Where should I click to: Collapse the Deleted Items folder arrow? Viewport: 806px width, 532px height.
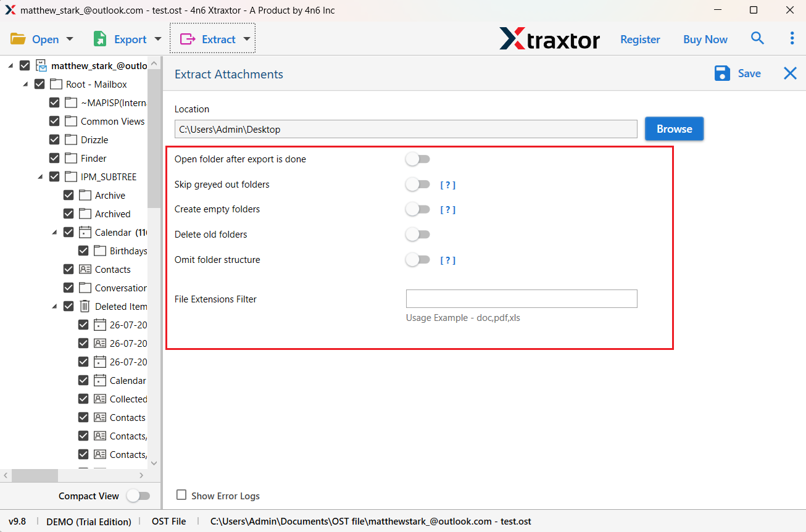54,306
